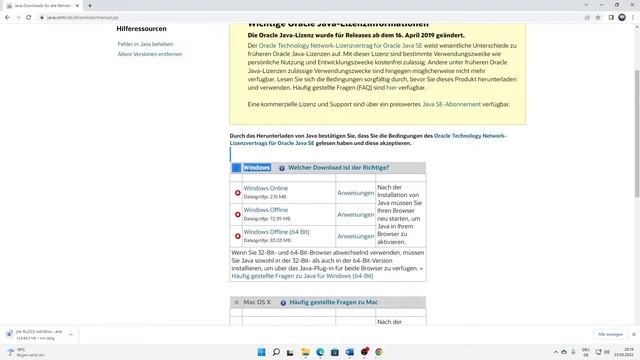Click the Windows logo icon in table header

pyautogui.click(x=236, y=168)
